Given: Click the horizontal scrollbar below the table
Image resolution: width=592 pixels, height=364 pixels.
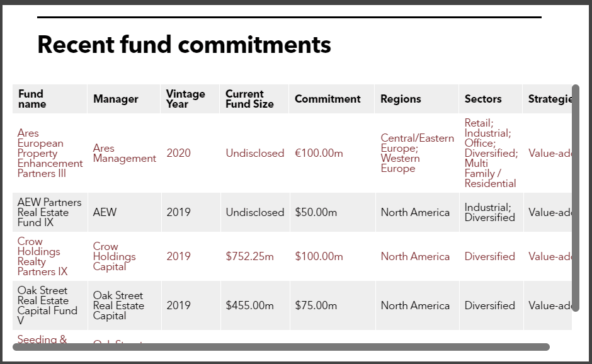Looking at the screenshot, I should click(281, 347).
